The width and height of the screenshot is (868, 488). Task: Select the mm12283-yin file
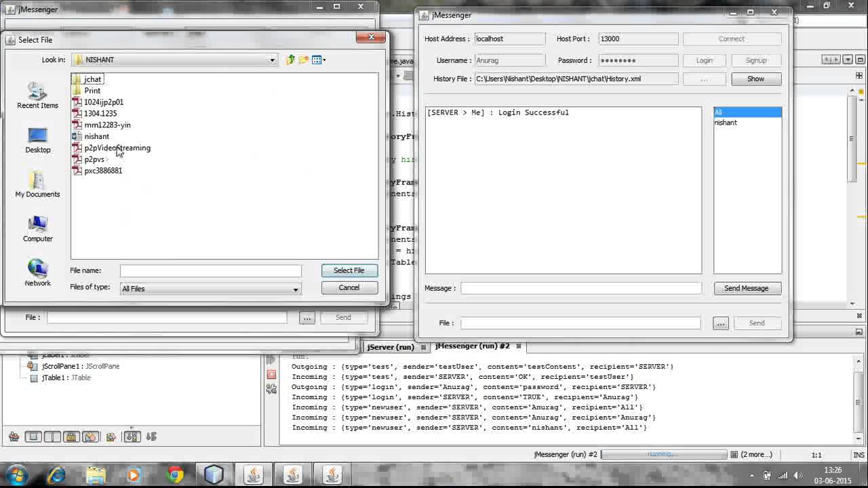pos(102,125)
